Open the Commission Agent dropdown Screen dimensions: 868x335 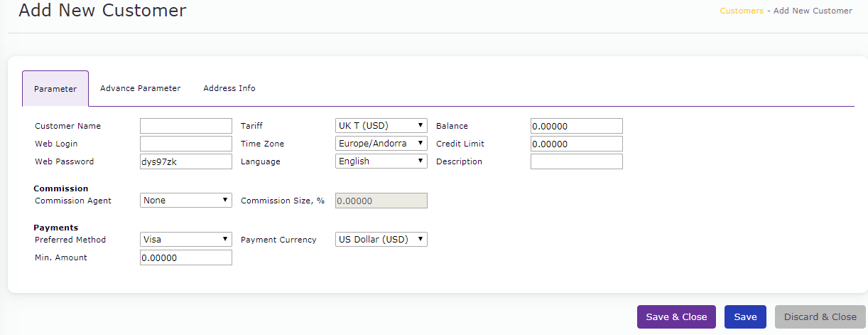[186, 201]
